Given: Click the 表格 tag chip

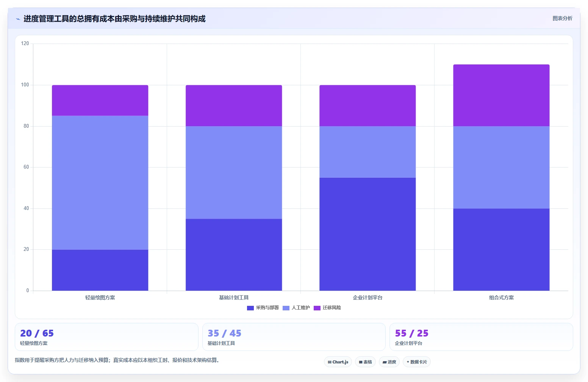Looking at the screenshot, I should tap(365, 362).
